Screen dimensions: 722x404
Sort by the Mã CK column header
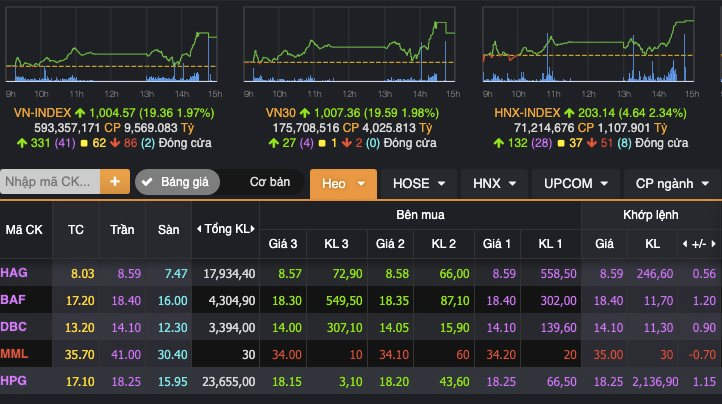coord(24,229)
